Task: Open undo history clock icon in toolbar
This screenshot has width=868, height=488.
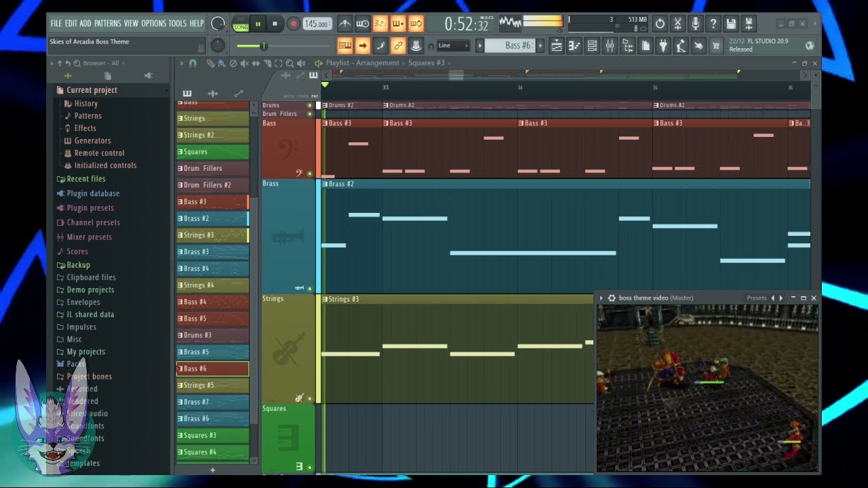Action: [x=660, y=24]
